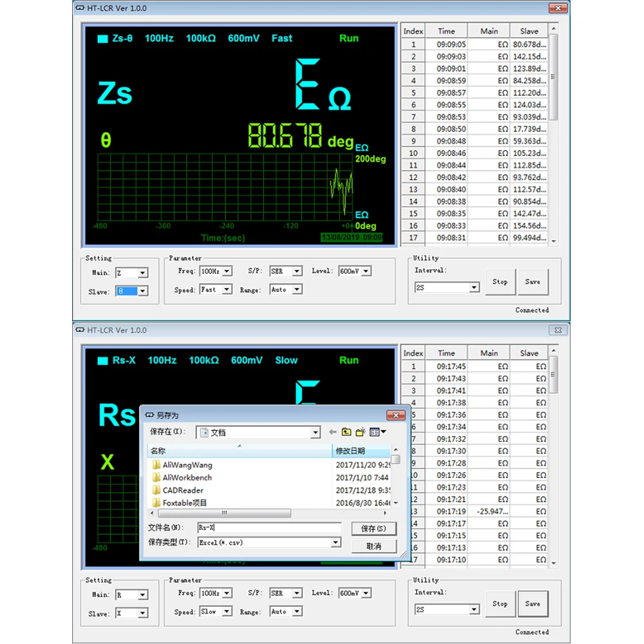Screen dimensions: 644x644
Task: Open Range dropdown in bottom window
Action: (x=296, y=612)
